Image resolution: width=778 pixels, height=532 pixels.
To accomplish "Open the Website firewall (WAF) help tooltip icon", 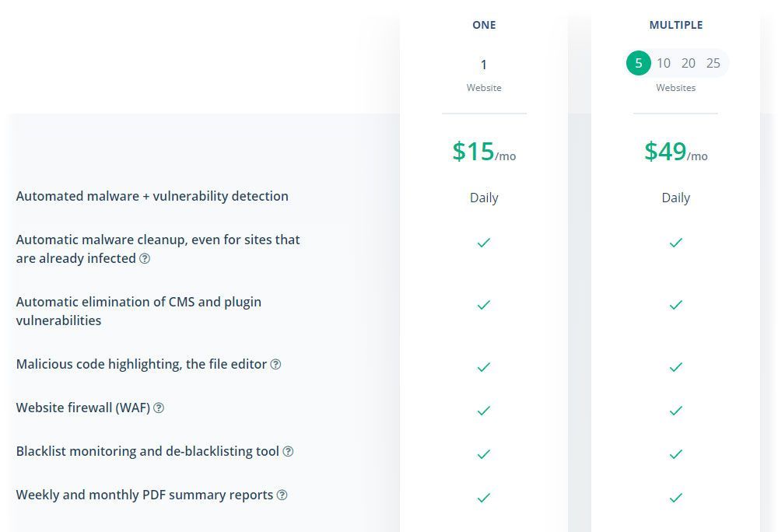I will tap(159, 408).
